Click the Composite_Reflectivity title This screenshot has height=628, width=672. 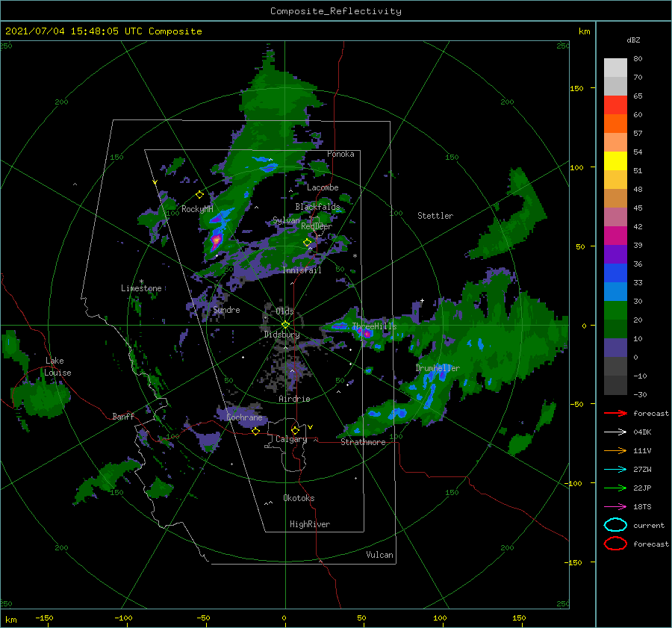(335, 11)
